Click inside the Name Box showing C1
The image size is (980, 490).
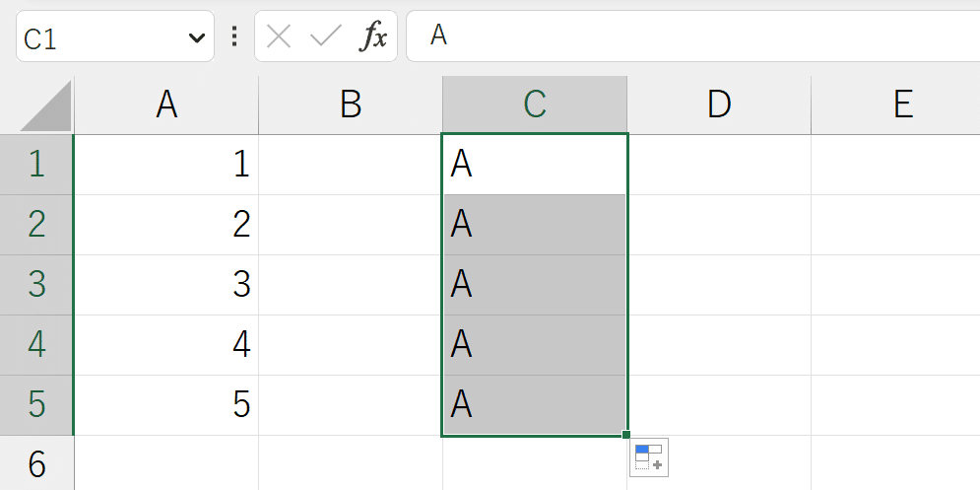(100, 36)
